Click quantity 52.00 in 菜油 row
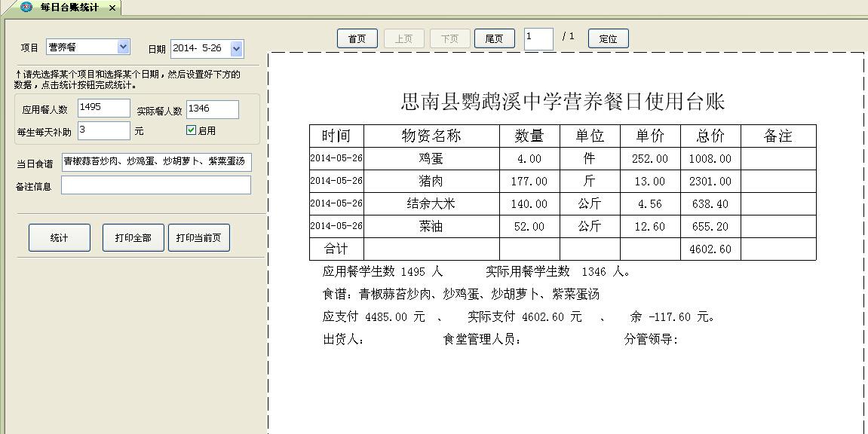The width and height of the screenshot is (868, 434). tap(529, 227)
